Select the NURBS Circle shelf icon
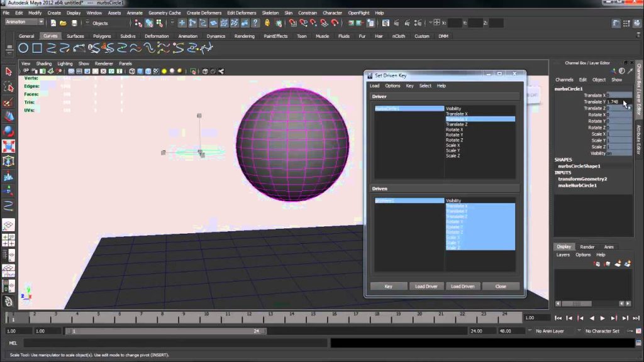 coord(23,48)
